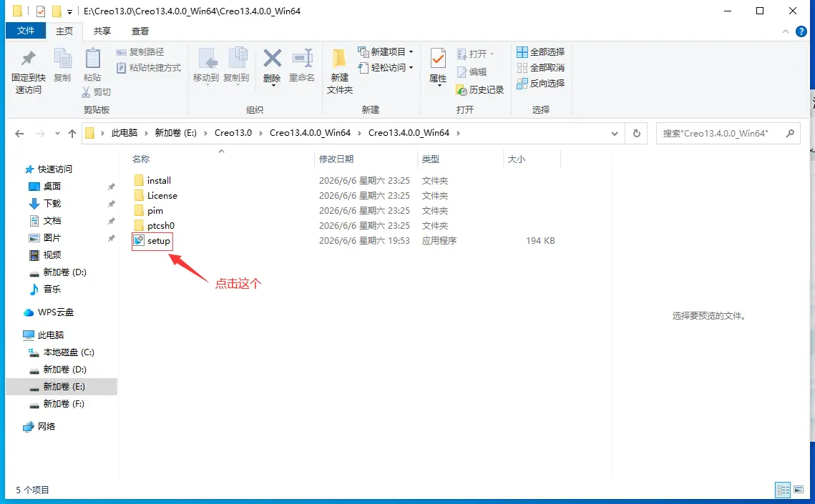Open the File (文件) menu tab
Image resolution: width=815 pixels, height=504 pixels.
click(26, 31)
